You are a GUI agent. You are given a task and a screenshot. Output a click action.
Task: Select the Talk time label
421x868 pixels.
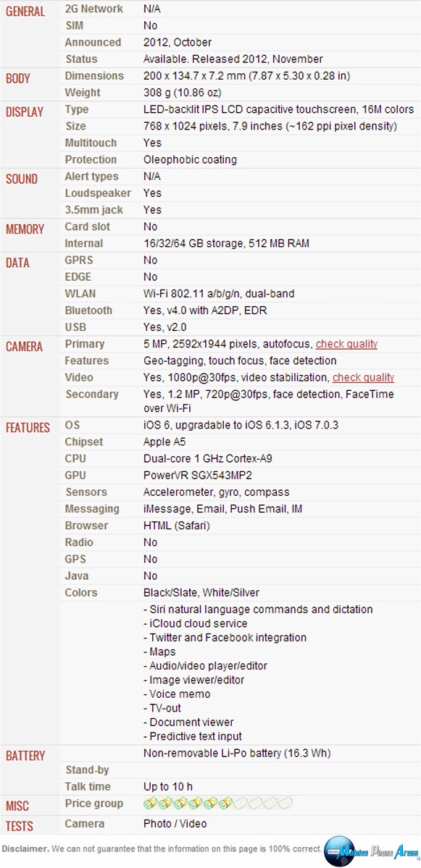pyautogui.click(x=88, y=787)
